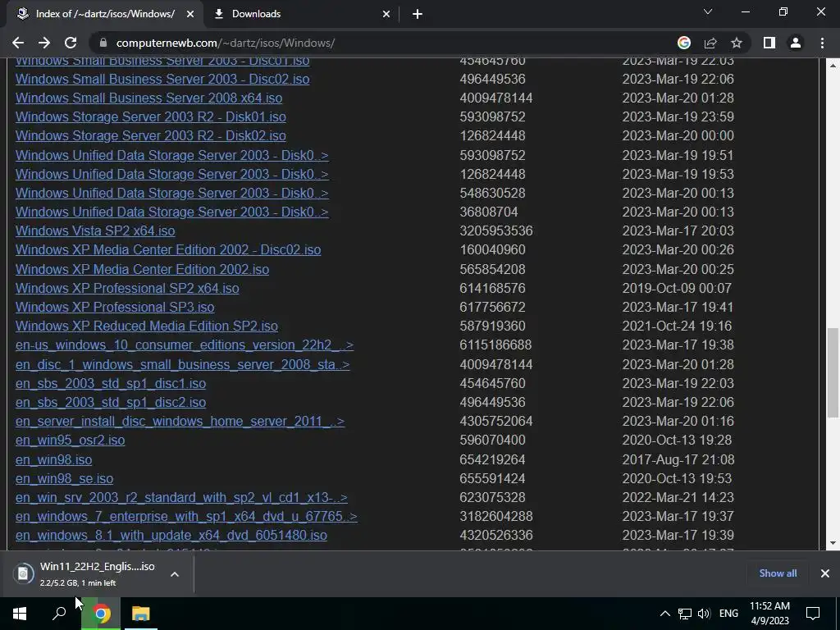The image size is (840, 630).
Task: Switch to the Downloads tab
Action: (x=301, y=14)
